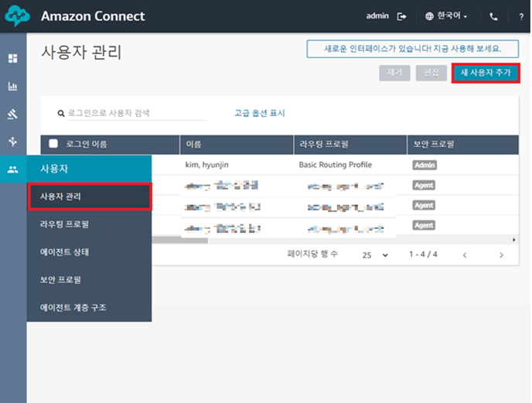Click the logout icon next to admin
This screenshot has width=532, height=403.
click(402, 16)
